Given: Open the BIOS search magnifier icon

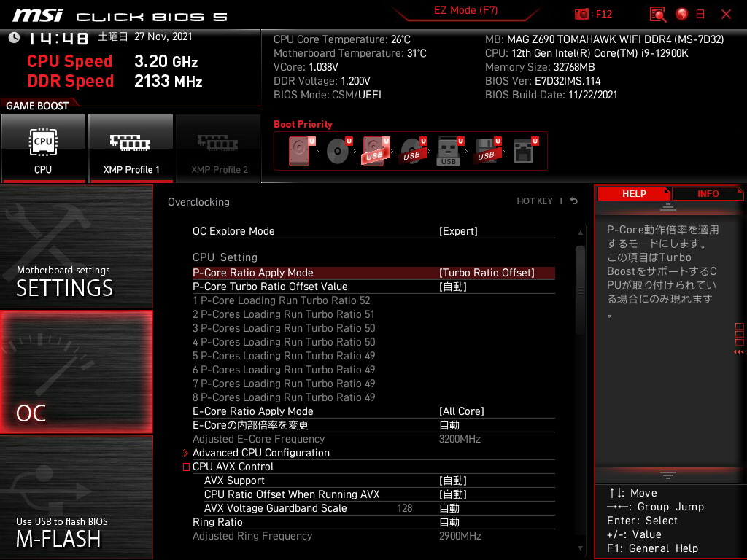Looking at the screenshot, I should pyautogui.click(x=658, y=15).
